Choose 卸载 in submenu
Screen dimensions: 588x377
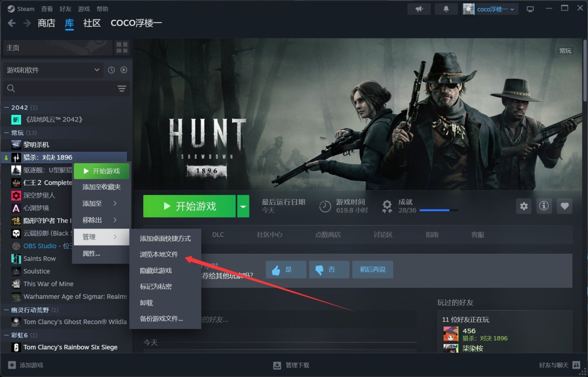(147, 303)
